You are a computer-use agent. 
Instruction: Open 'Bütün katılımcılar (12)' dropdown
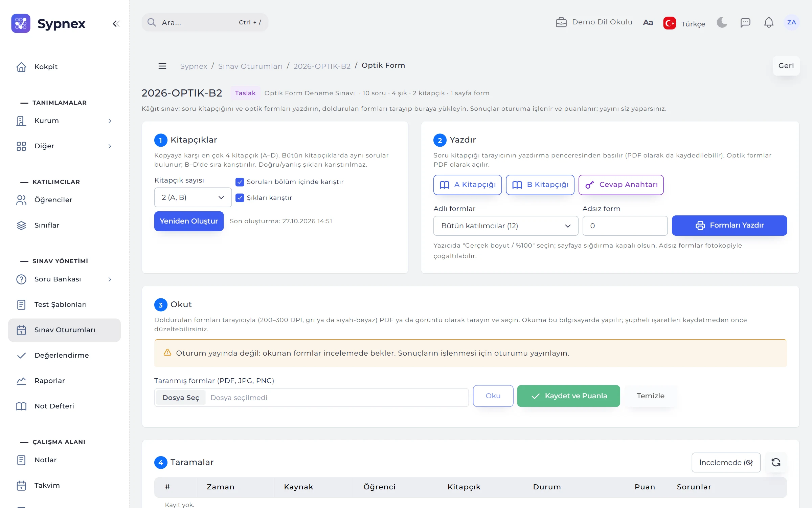(506, 226)
